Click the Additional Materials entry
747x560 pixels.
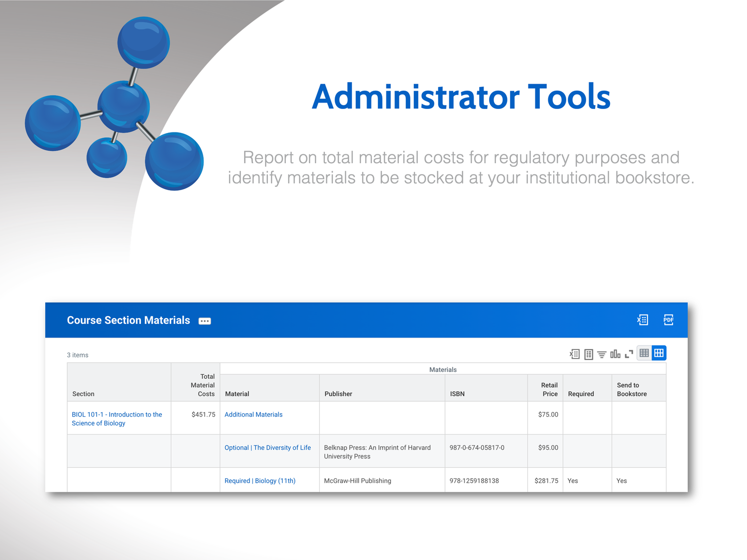click(253, 414)
